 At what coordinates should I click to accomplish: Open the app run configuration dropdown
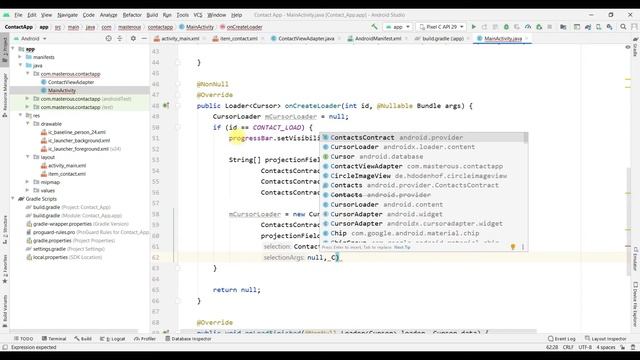(397, 27)
